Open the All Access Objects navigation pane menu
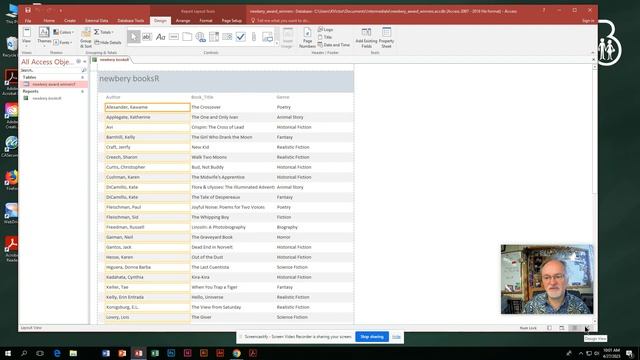 (x=78, y=62)
